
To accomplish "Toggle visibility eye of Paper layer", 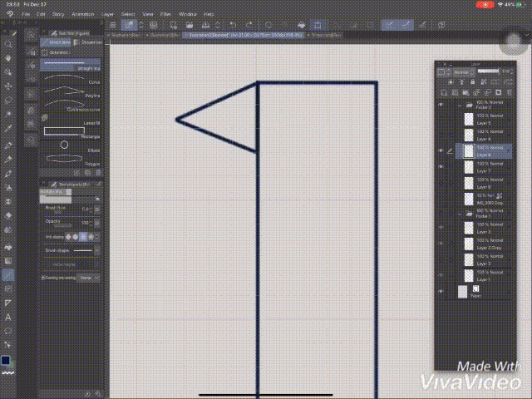I will pyautogui.click(x=441, y=292).
